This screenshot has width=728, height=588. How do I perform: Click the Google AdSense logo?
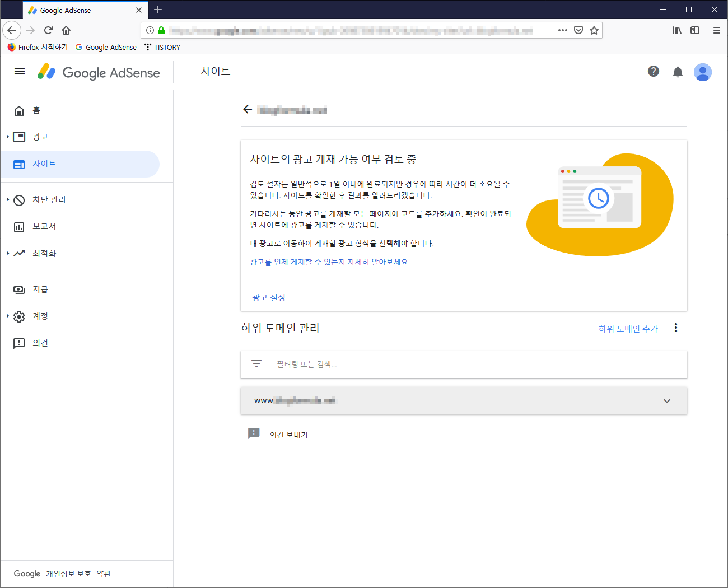coord(99,72)
